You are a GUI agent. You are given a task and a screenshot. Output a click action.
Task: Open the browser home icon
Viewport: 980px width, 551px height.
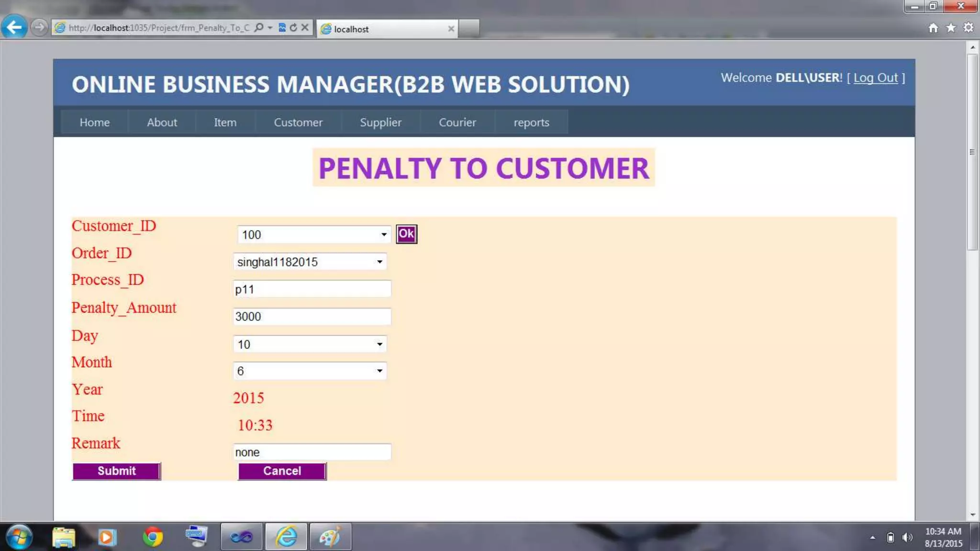[x=933, y=28]
